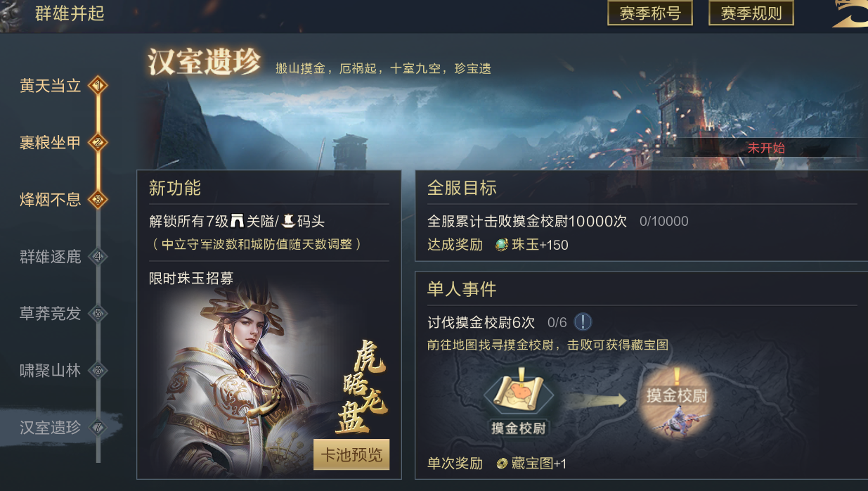Select the 群雄逐鹿 chapter

click(51, 257)
